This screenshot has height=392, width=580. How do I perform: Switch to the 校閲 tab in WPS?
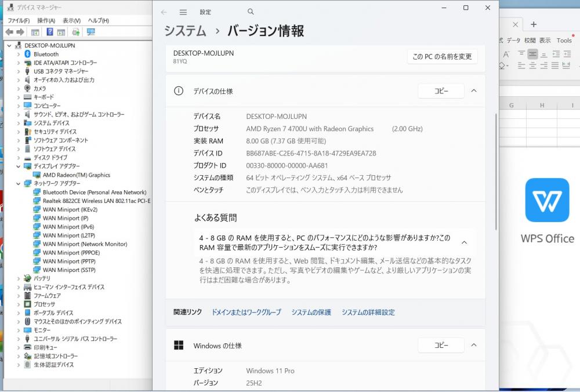point(530,41)
